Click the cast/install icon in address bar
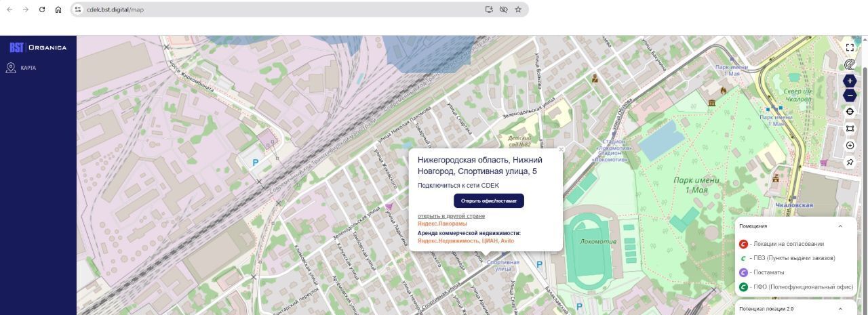 point(489,9)
